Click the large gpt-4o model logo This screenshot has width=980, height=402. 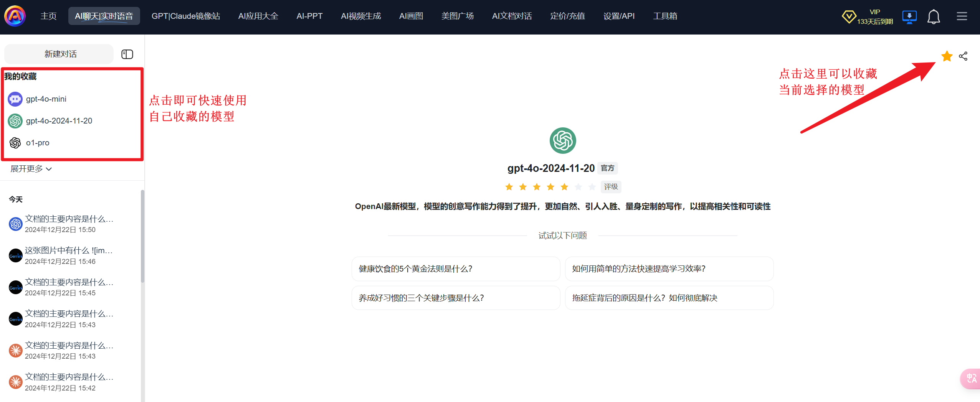point(563,140)
